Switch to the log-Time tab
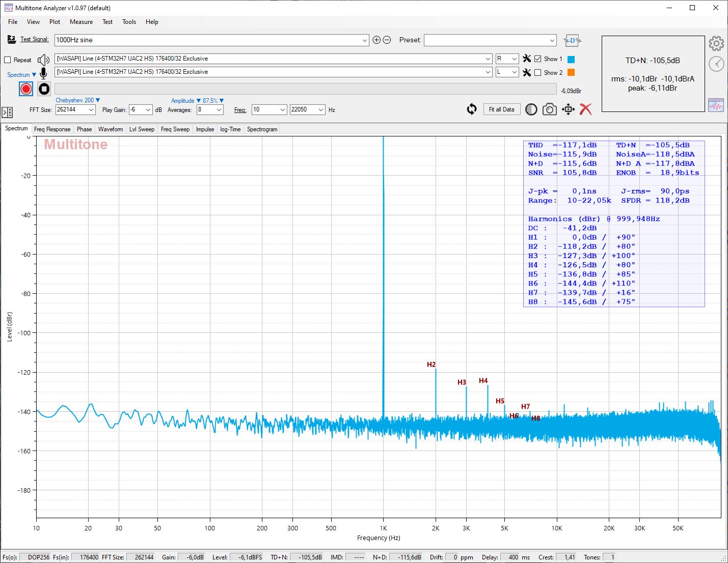 pos(230,129)
